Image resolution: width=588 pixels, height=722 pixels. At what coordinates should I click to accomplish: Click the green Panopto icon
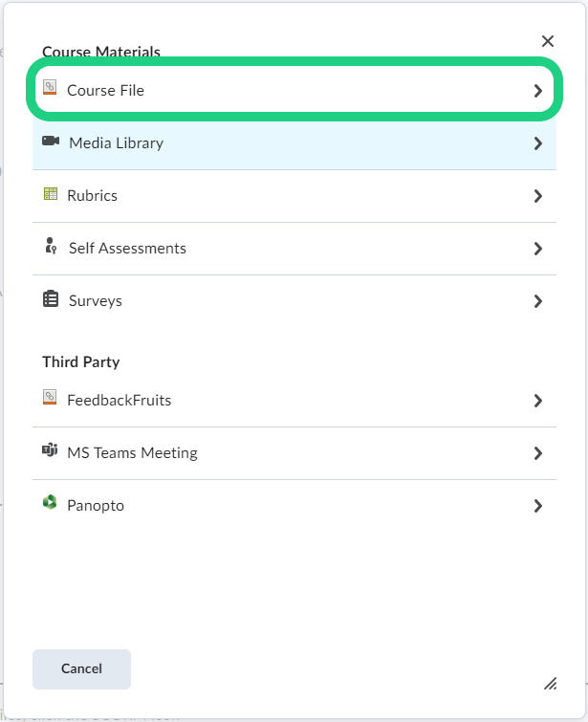coord(50,503)
